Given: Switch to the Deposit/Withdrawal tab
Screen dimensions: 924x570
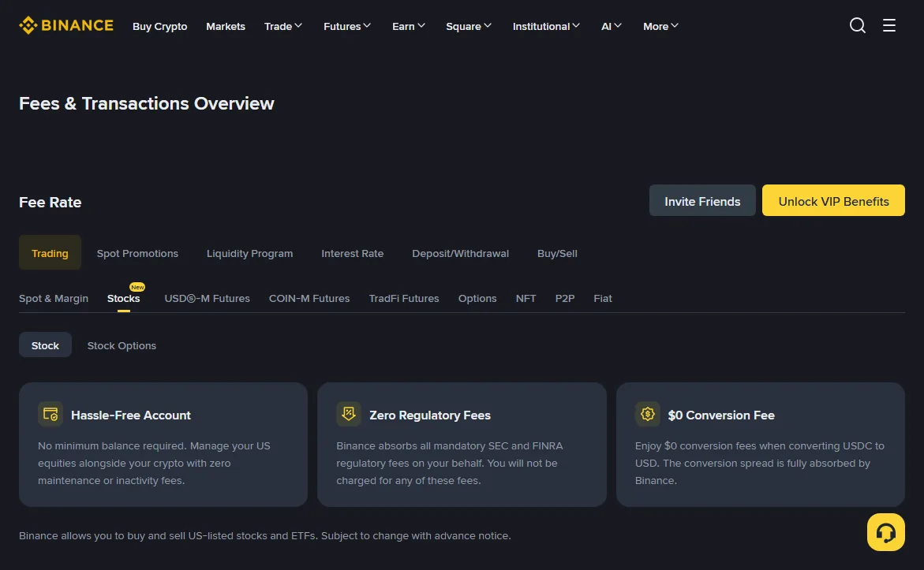Looking at the screenshot, I should (x=460, y=253).
